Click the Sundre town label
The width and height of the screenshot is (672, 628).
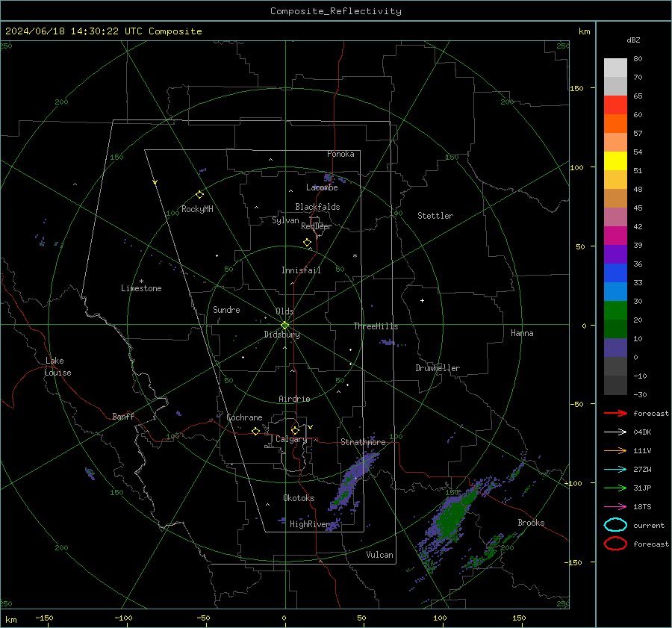(226, 309)
